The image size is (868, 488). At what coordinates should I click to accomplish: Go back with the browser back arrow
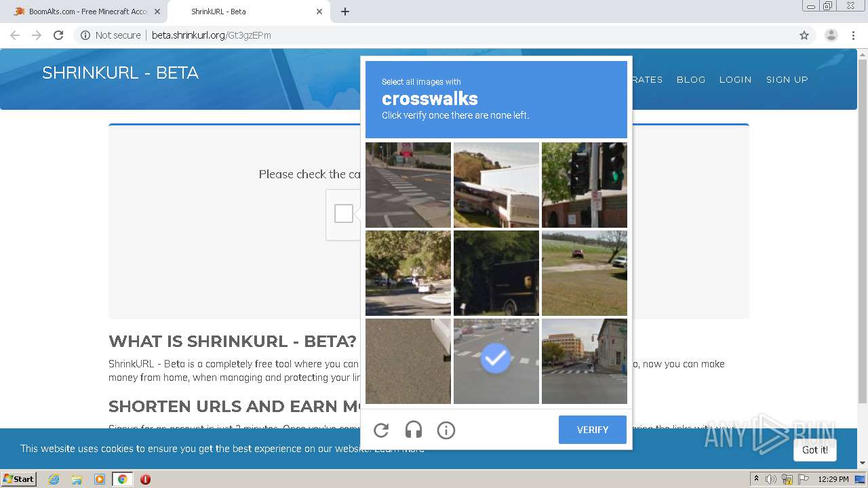click(15, 35)
